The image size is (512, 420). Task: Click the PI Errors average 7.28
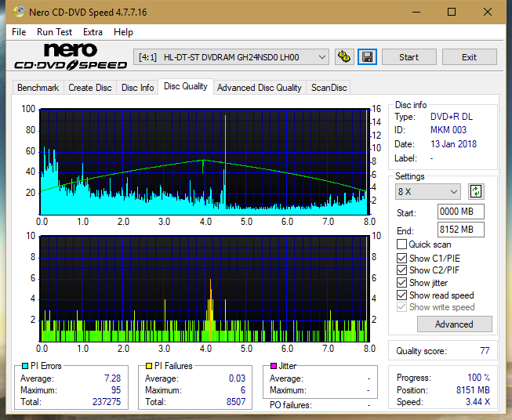tap(113, 378)
